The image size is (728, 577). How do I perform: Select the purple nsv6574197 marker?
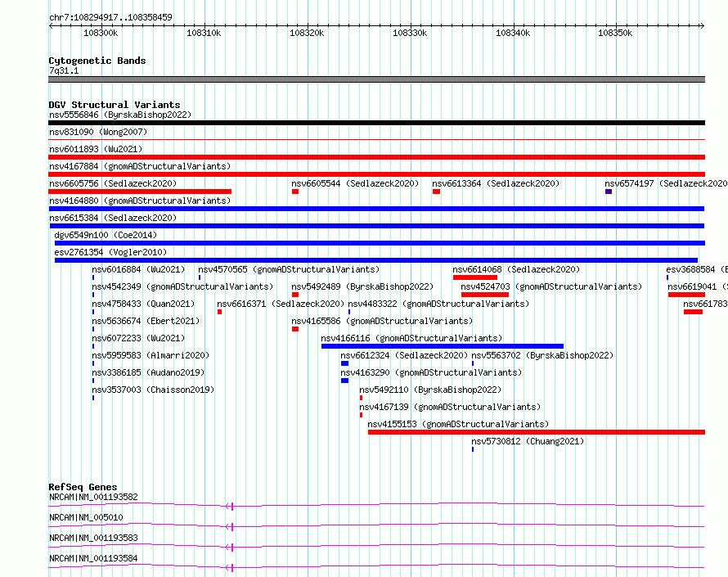point(609,192)
